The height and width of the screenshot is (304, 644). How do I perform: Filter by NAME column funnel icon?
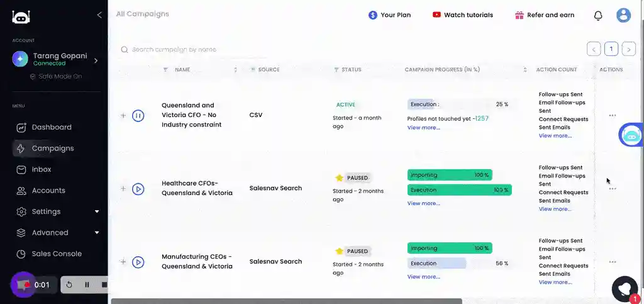click(x=165, y=70)
